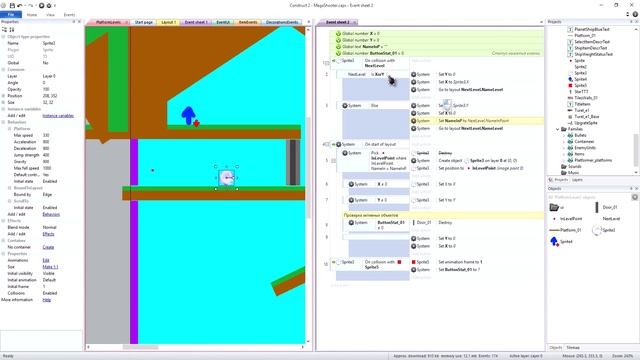This screenshot has height=360, width=640.
Task: Click the debug layout icon beside the run icon
Action: 49,5
